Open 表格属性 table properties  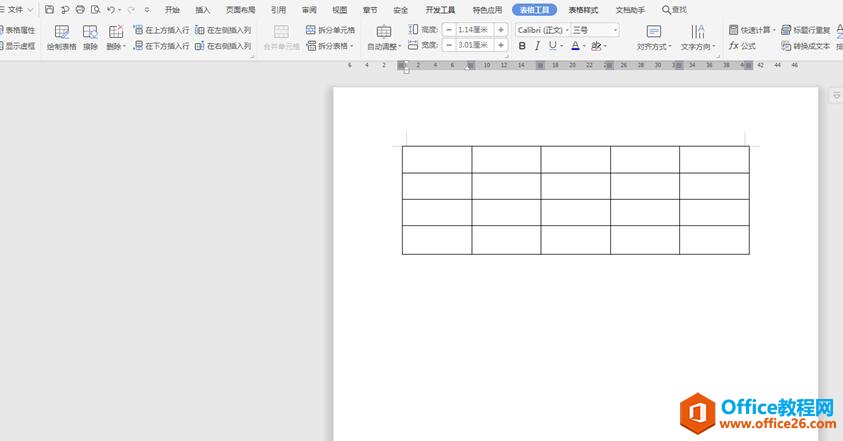[17, 30]
